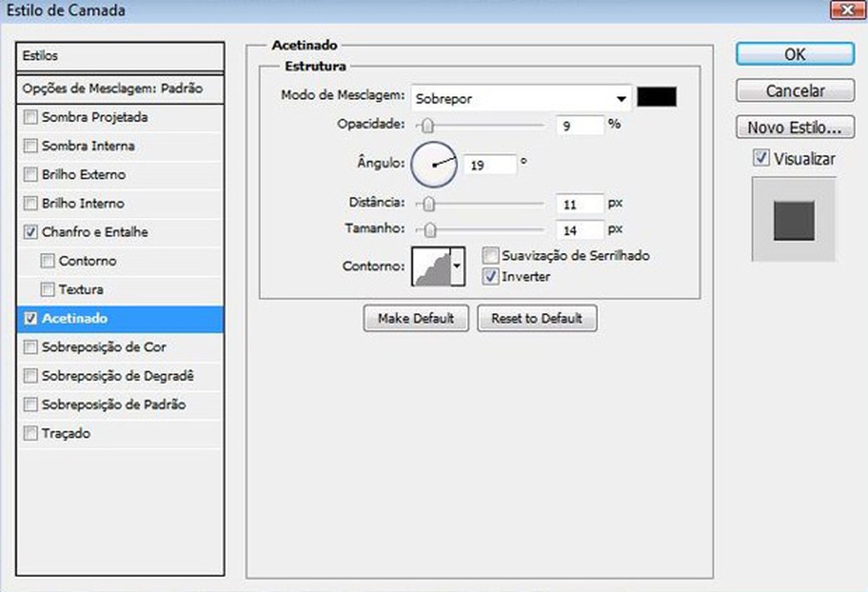Select the Estilos list header

point(120,56)
